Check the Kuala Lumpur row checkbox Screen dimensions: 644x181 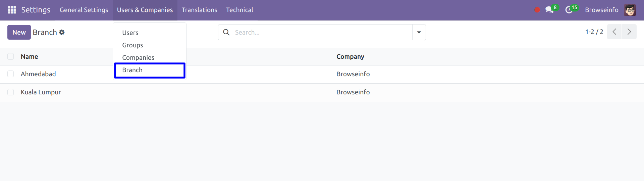pos(11,92)
